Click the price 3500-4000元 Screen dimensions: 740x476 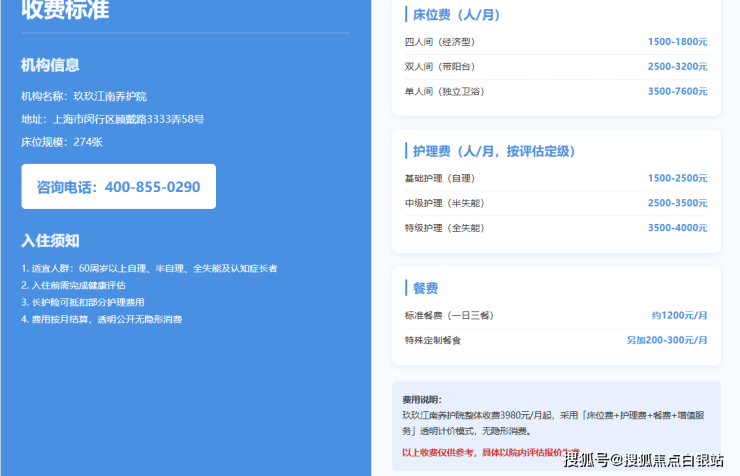[677, 228]
